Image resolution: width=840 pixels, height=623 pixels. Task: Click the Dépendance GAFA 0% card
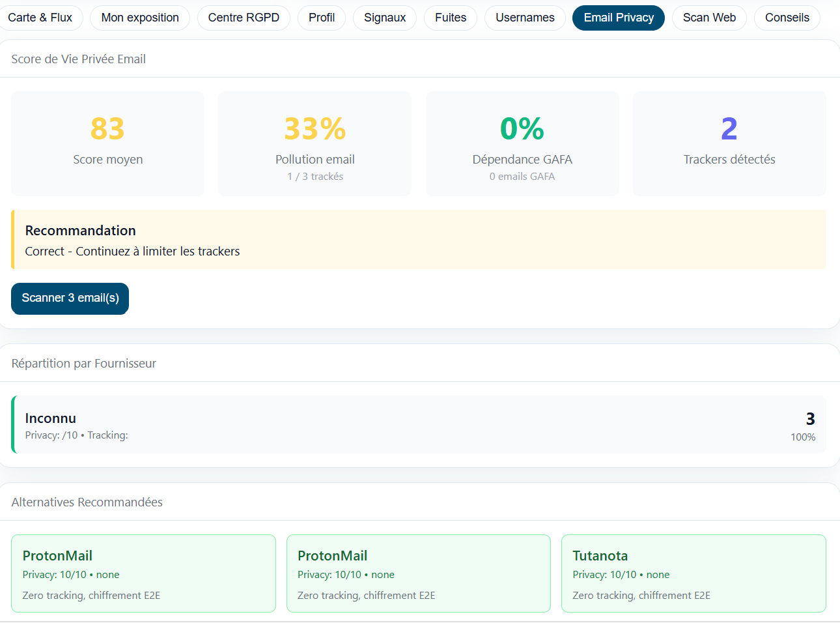pos(522,144)
